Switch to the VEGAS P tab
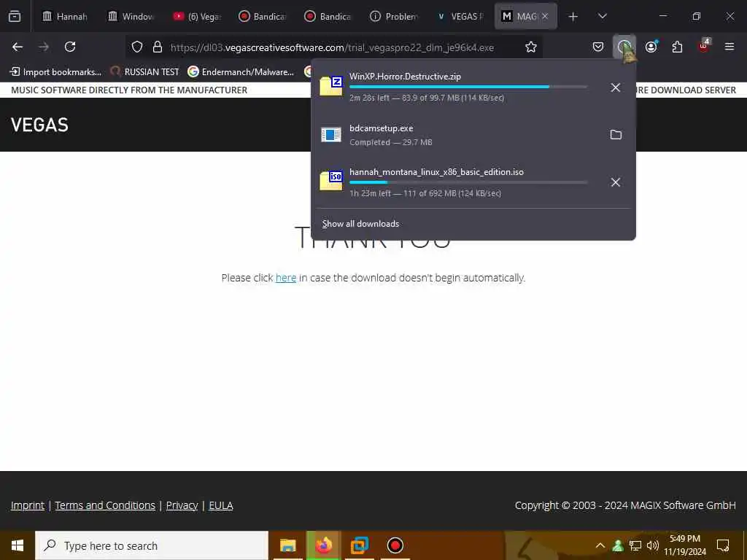747x560 pixels. tap(460, 16)
